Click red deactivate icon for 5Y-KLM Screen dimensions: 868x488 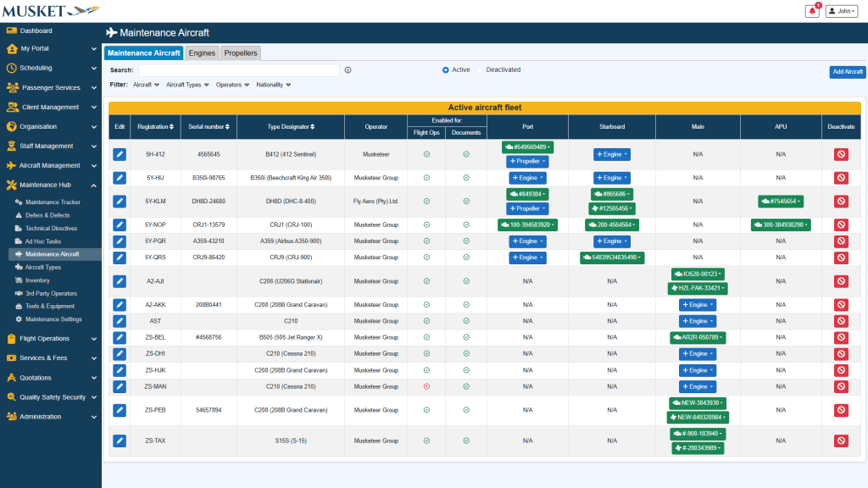tap(841, 202)
